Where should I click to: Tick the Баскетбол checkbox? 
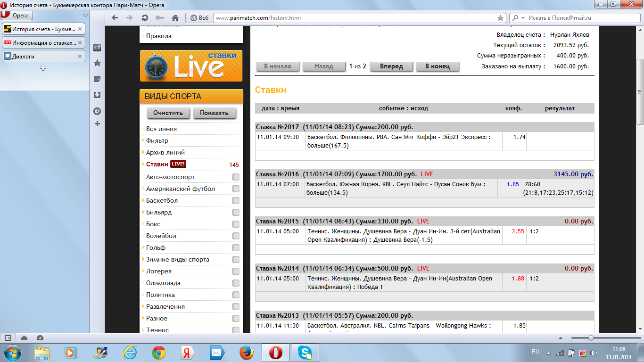click(236, 201)
